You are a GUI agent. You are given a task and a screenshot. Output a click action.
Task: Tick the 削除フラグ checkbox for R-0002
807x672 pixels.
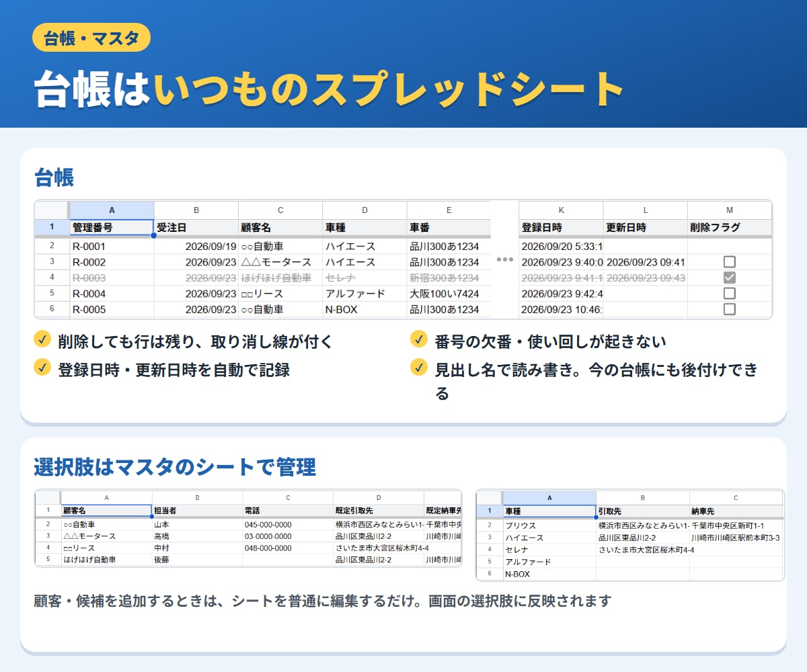click(x=729, y=262)
